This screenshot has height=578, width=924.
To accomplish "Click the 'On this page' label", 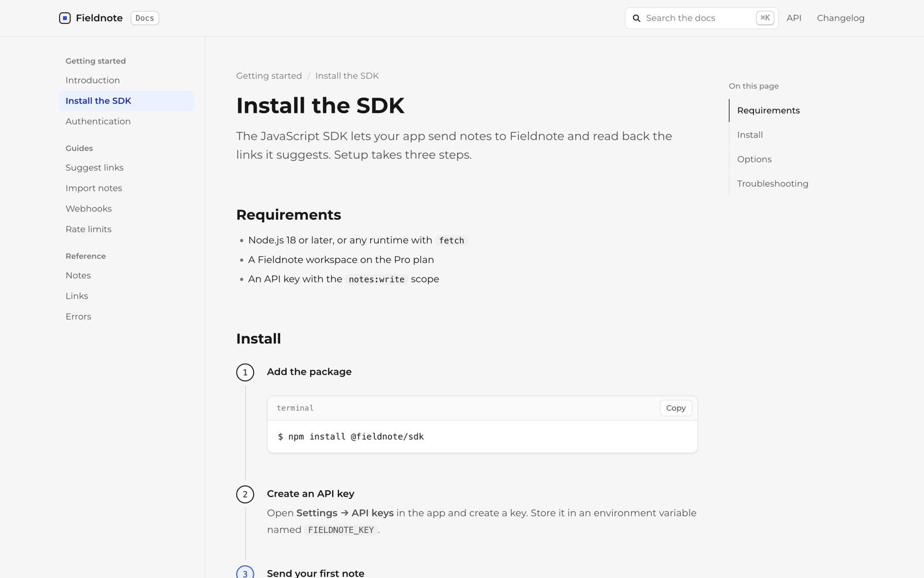I will [x=754, y=86].
